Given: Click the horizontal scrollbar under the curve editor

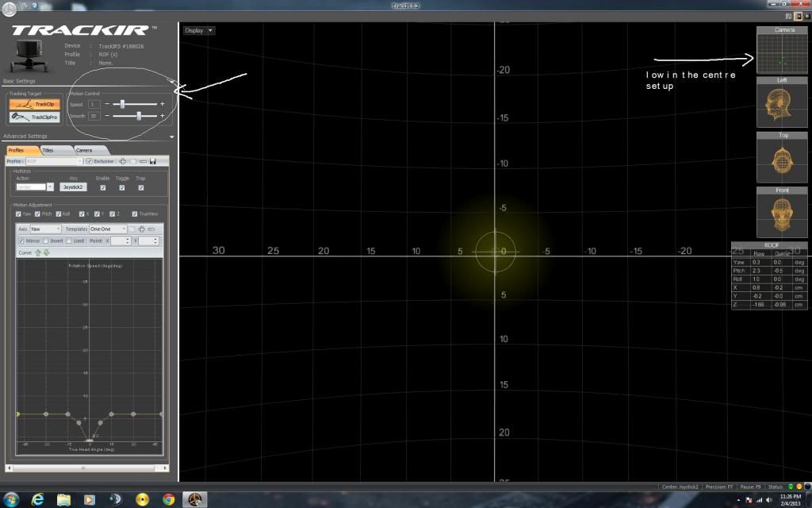Looking at the screenshot, I should [87, 468].
